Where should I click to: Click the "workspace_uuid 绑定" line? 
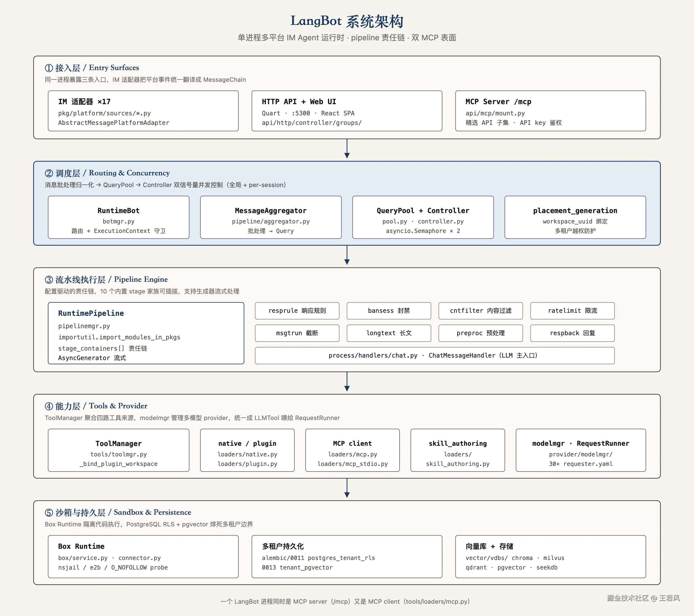tap(575, 221)
